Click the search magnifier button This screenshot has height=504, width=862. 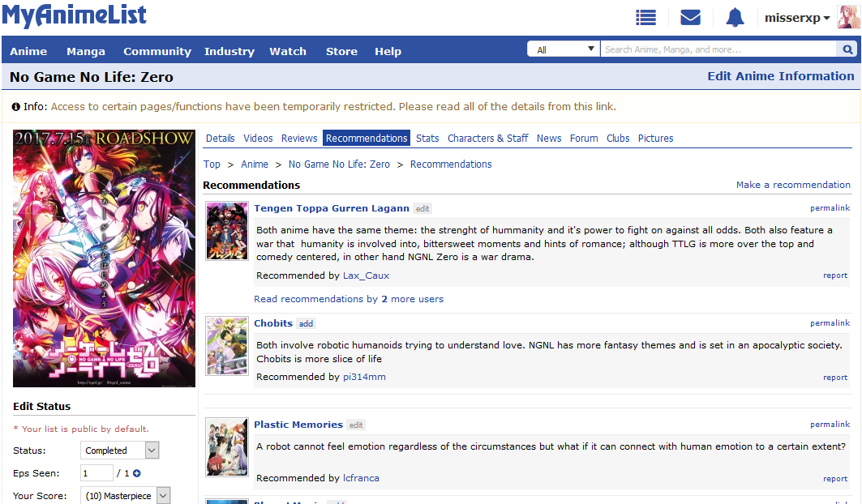click(847, 49)
